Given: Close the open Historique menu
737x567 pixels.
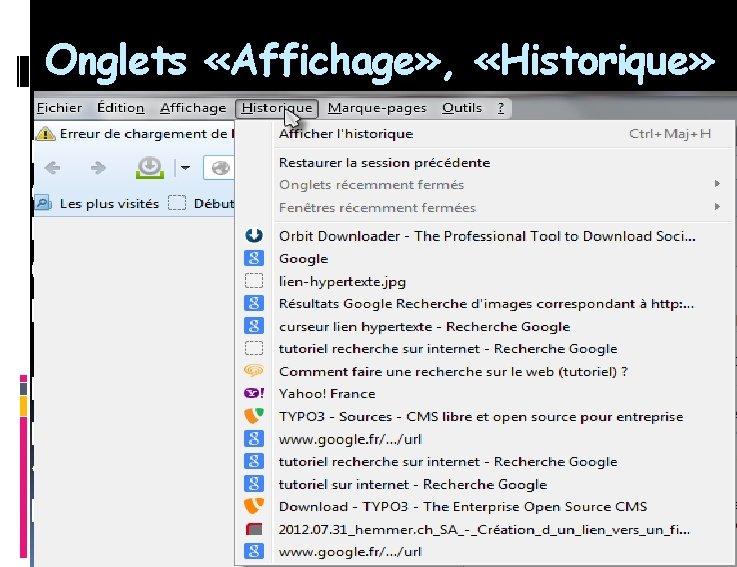Looking at the screenshot, I should 277,108.
